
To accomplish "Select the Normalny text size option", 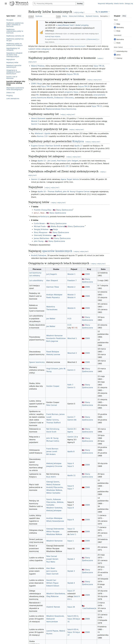I will coord(115,27).
